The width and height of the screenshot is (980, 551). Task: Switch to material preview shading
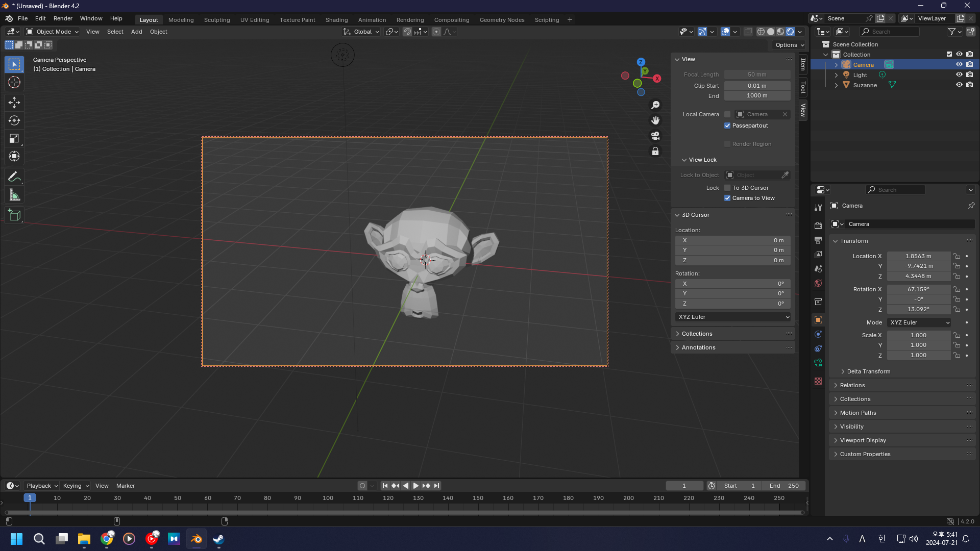pyautogui.click(x=780, y=32)
